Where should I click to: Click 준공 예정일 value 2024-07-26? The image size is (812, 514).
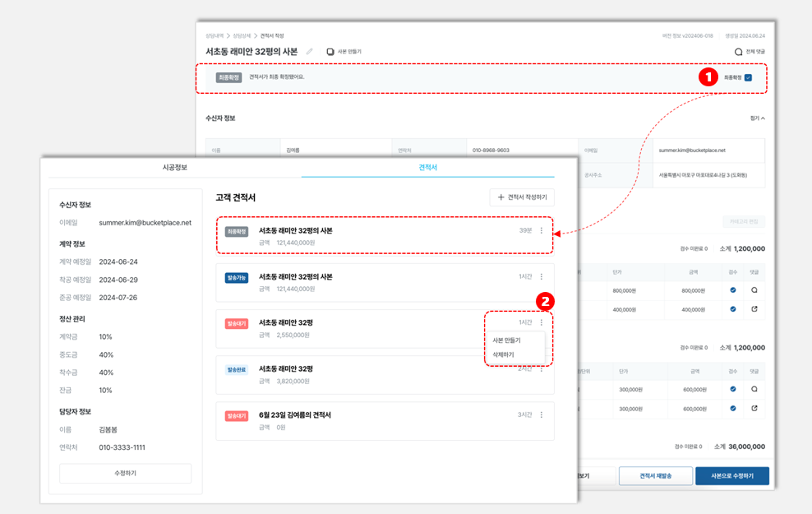pos(118,298)
